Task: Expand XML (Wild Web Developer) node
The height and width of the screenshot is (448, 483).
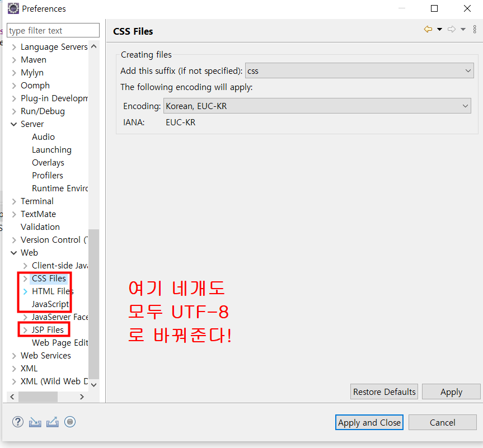Action: click(14, 381)
